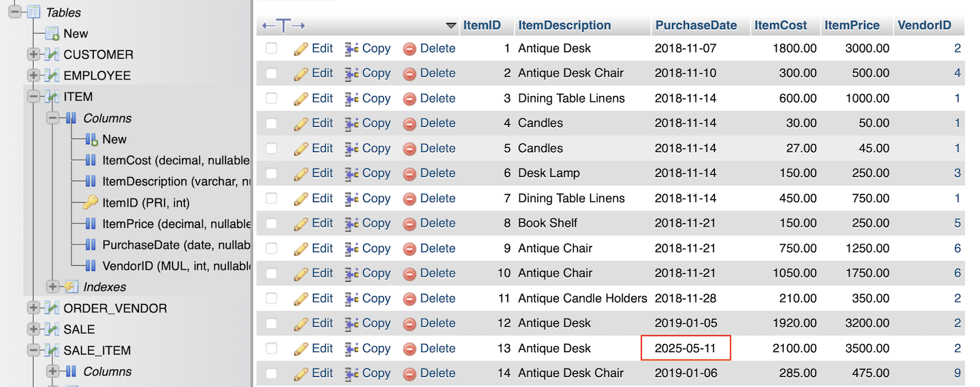The image size is (980, 387).
Task: Sort by the ItemCost column header
Action: click(781, 25)
